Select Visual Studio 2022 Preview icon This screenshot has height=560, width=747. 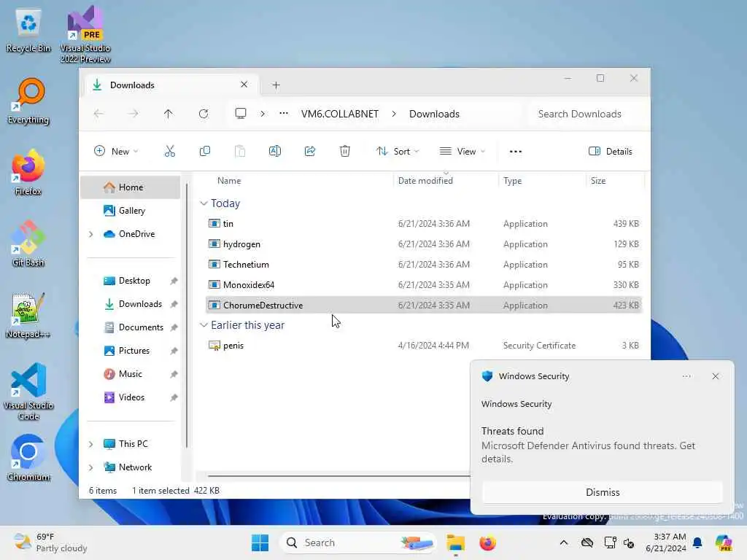(x=85, y=34)
